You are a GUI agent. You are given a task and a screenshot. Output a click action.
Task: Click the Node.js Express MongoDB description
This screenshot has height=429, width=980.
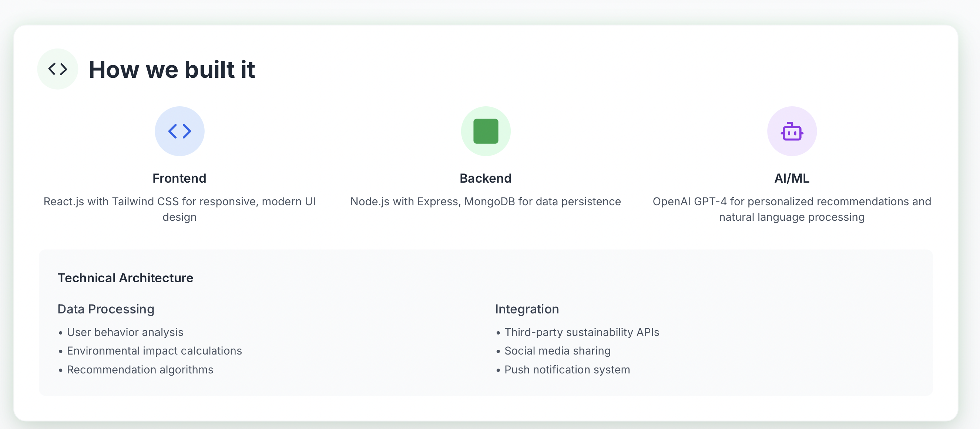pyautogui.click(x=486, y=202)
